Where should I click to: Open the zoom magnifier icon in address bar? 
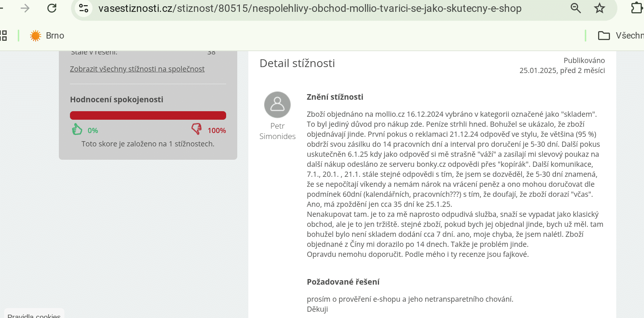point(576,8)
